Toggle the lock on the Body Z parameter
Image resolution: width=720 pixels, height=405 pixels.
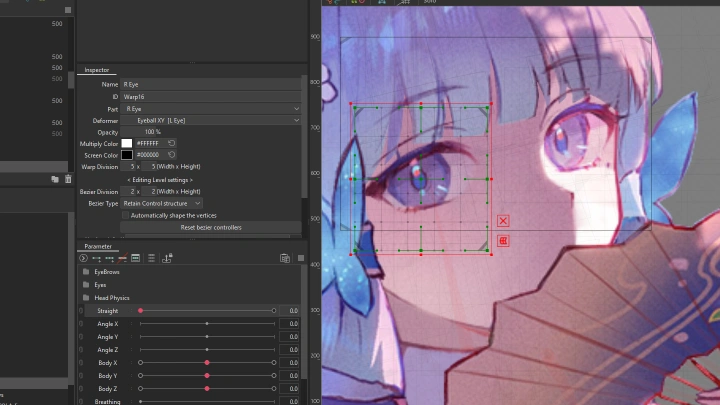tap(81, 388)
